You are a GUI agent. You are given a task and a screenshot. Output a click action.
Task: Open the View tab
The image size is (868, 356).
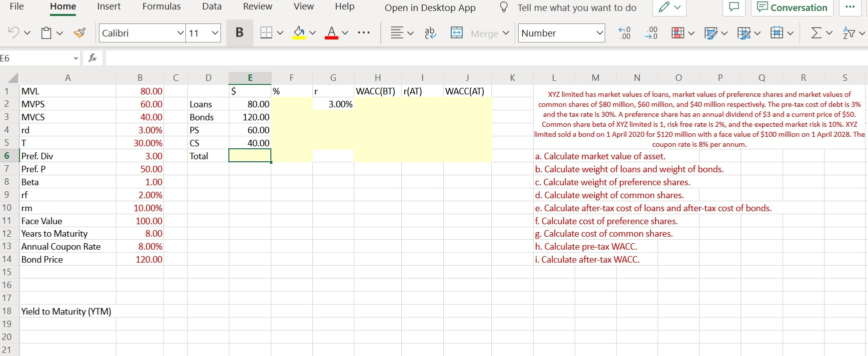tap(304, 6)
